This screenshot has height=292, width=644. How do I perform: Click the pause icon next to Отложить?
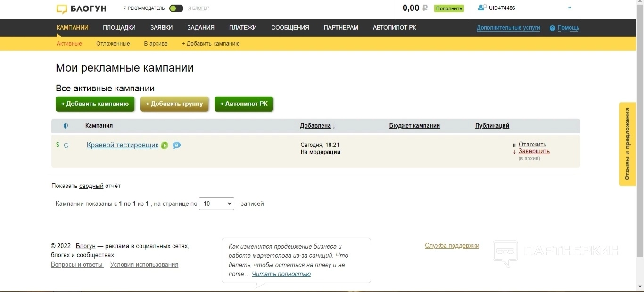tap(514, 145)
